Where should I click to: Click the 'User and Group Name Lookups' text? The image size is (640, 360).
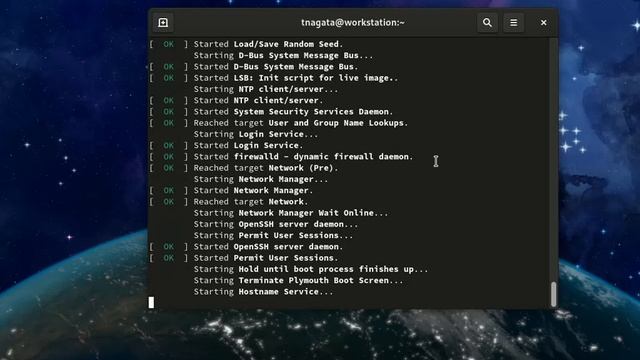(338, 123)
